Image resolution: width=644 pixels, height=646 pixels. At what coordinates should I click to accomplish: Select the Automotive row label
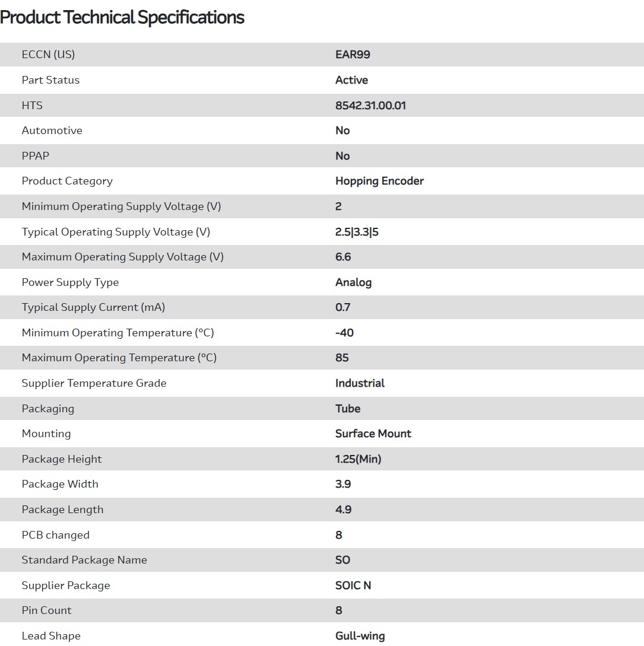point(52,131)
